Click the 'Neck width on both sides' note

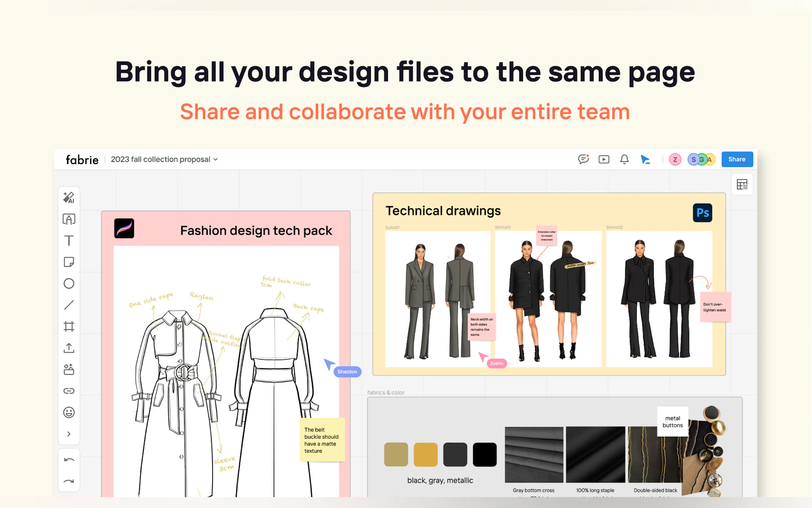[481, 327]
